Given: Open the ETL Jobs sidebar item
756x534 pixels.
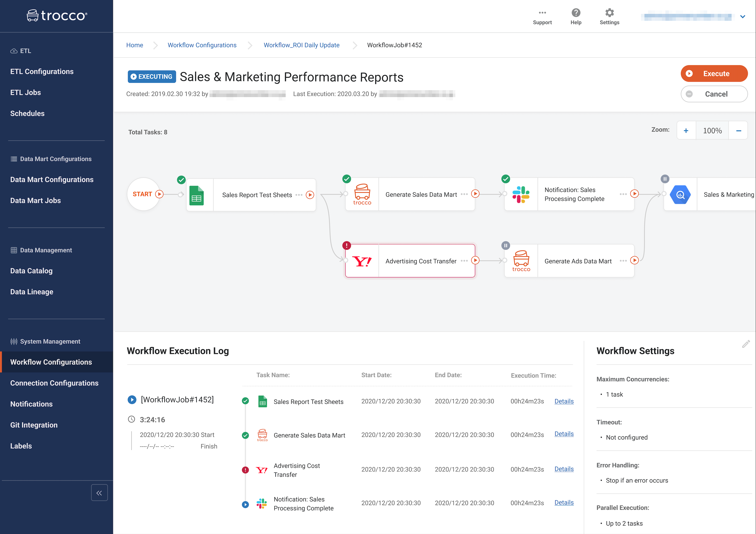Looking at the screenshot, I should (25, 92).
